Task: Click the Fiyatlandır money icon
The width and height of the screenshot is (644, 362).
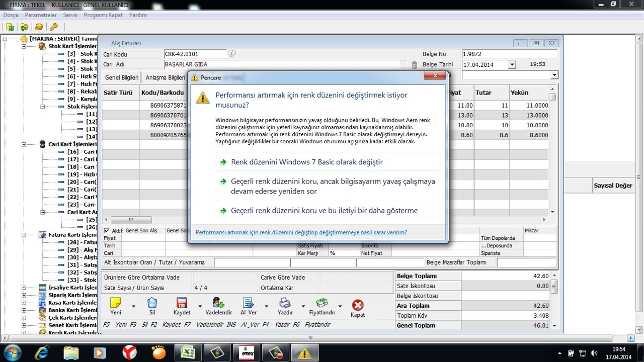Action: tap(322, 303)
